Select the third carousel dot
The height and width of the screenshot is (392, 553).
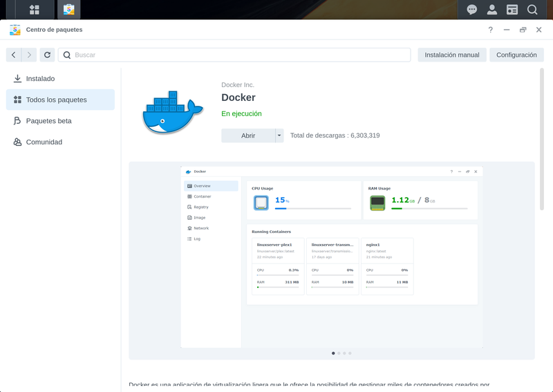tap(344, 353)
